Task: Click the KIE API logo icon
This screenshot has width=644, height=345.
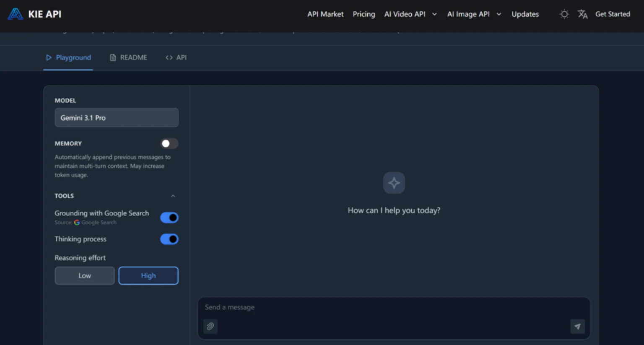Action: click(16, 14)
